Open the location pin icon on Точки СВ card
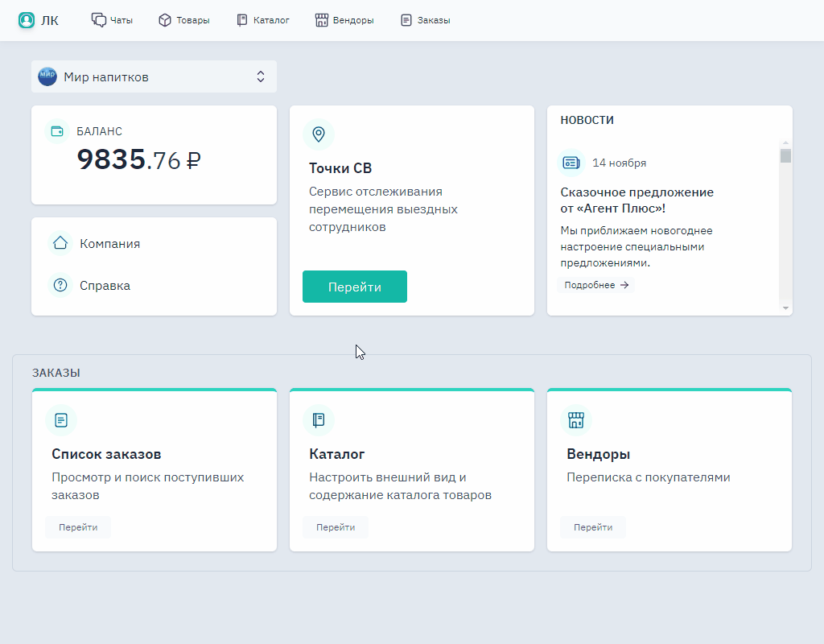The image size is (824, 644). pyautogui.click(x=319, y=134)
